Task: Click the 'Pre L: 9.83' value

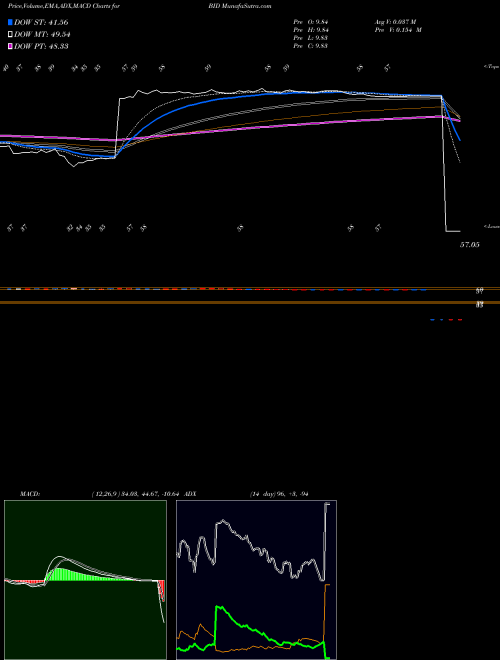Action: tap(311, 38)
